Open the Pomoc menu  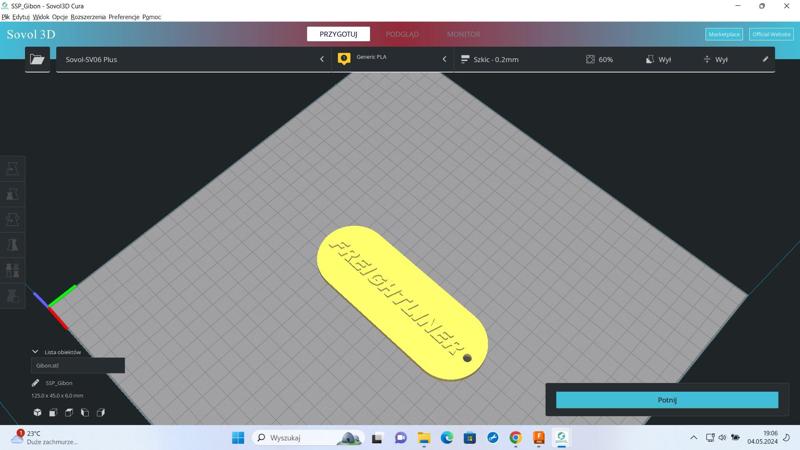pos(152,17)
